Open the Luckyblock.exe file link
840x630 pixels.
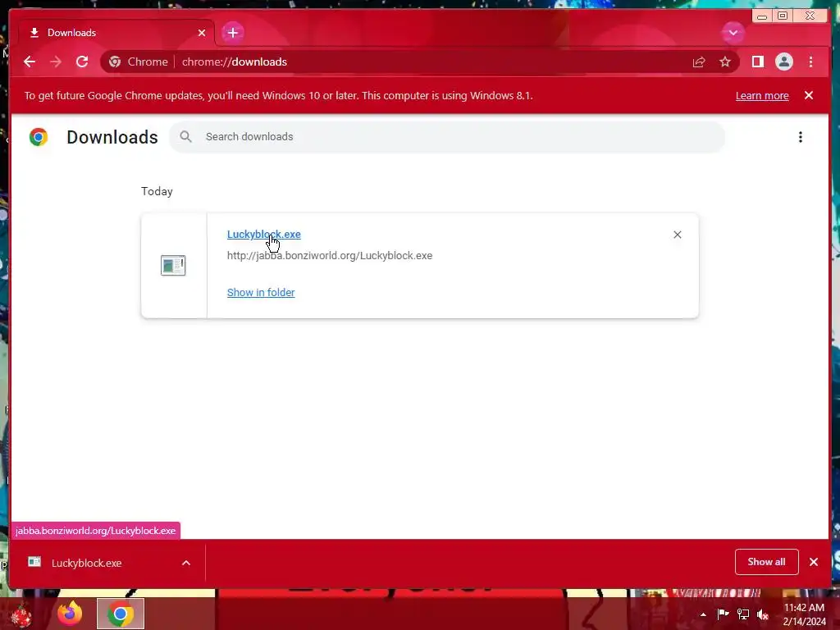263,234
